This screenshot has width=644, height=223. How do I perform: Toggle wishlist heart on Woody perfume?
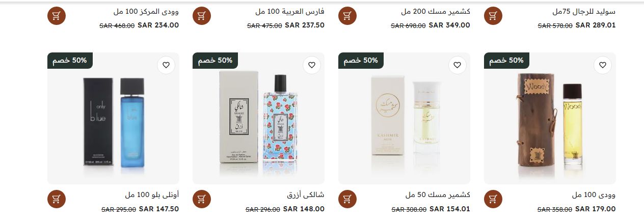coord(603,65)
